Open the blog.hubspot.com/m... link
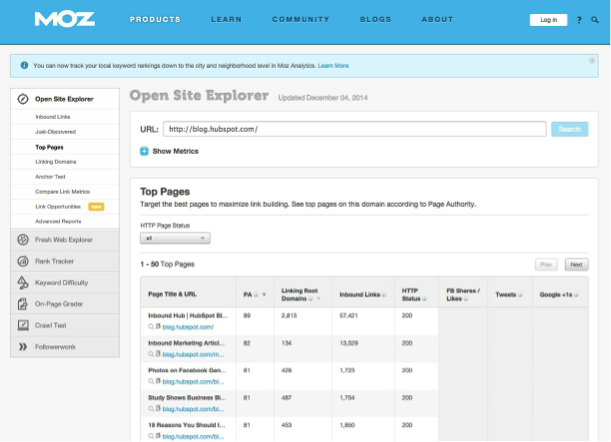 [x=193, y=354]
